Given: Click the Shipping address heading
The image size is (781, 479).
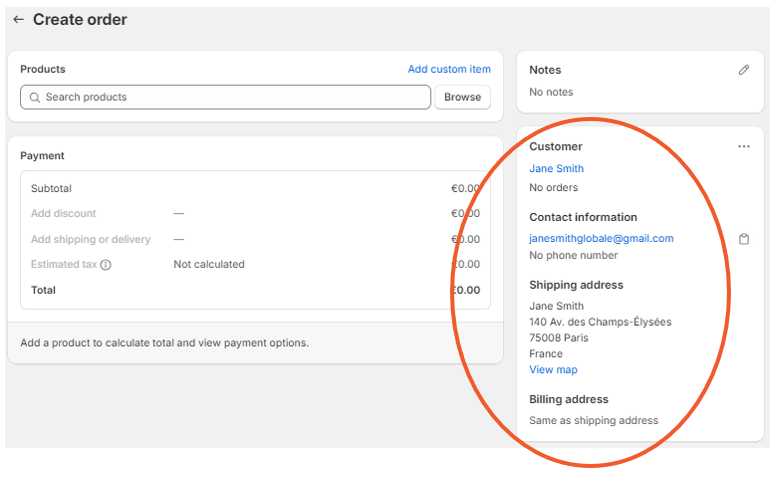Looking at the screenshot, I should coord(576,285).
